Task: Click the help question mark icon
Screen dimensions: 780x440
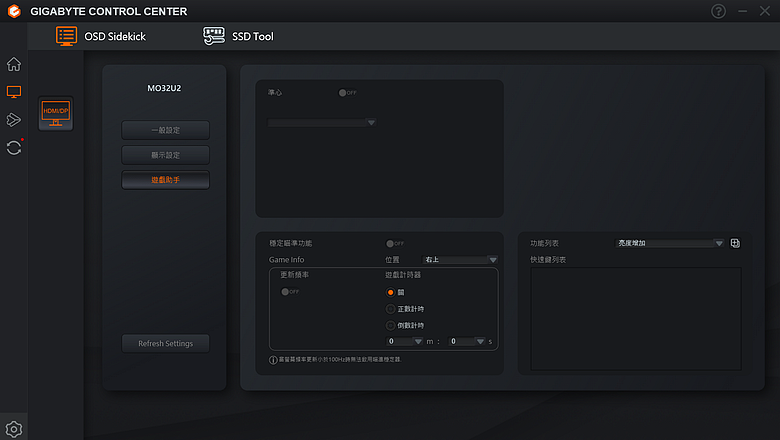Action: 718,11
